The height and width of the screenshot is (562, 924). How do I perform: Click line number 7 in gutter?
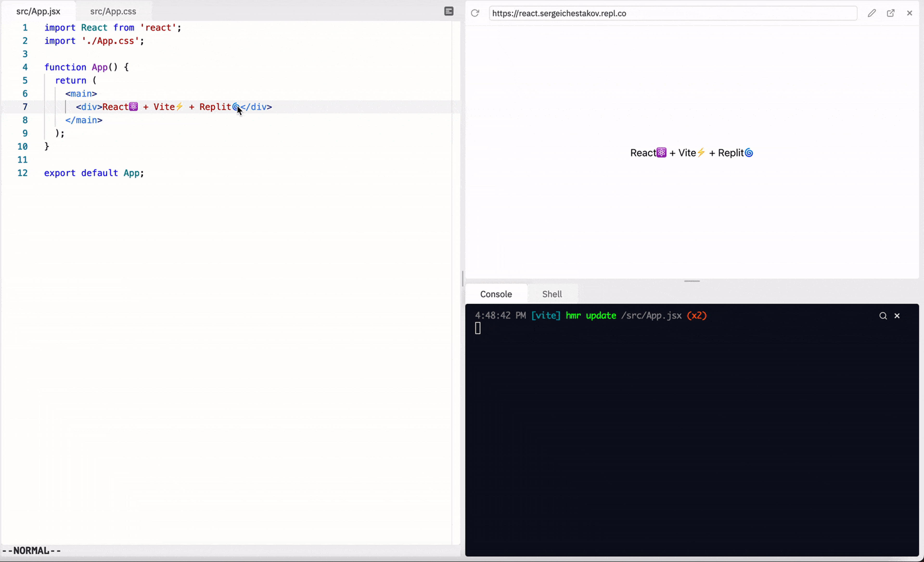pyautogui.click(x=25, y=107)
